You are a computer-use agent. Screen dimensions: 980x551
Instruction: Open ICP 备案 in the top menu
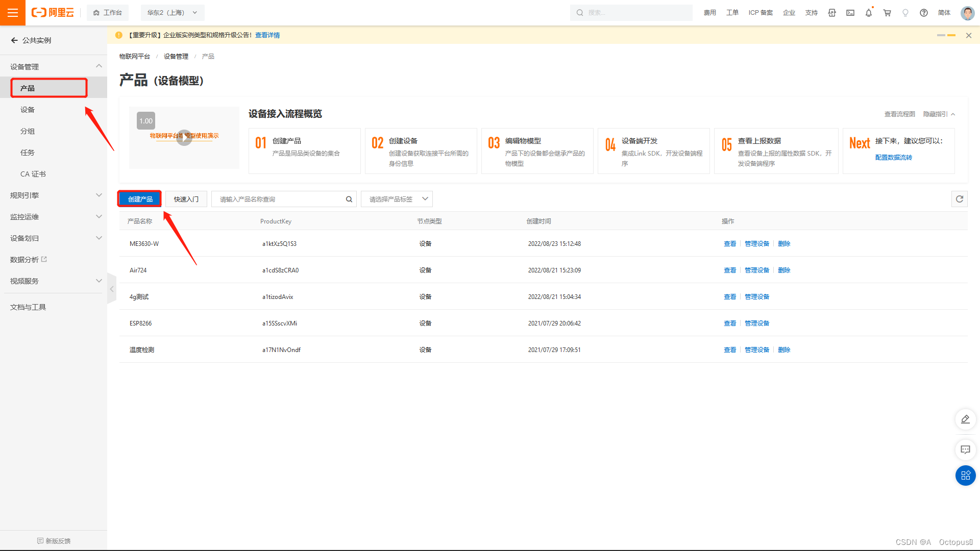tap(761, 13)
